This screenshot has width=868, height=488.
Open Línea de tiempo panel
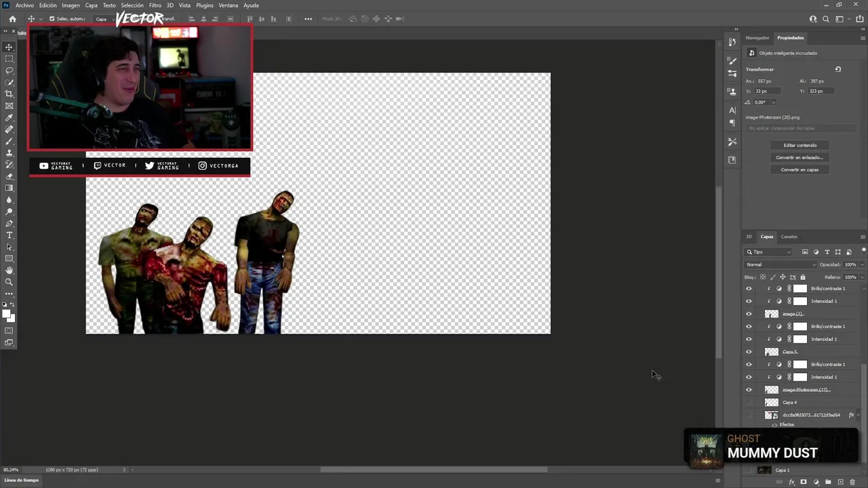tap(22, 480)
